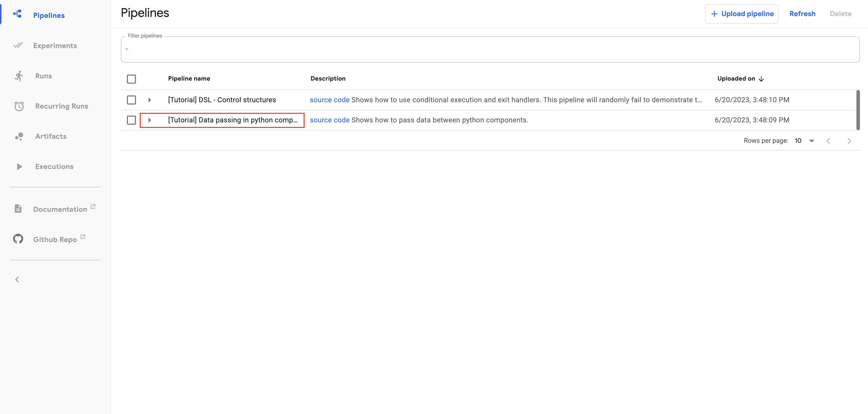868x414 pixels.
Task: Click the 'Rows per page:' label
Action: point(766,141)
